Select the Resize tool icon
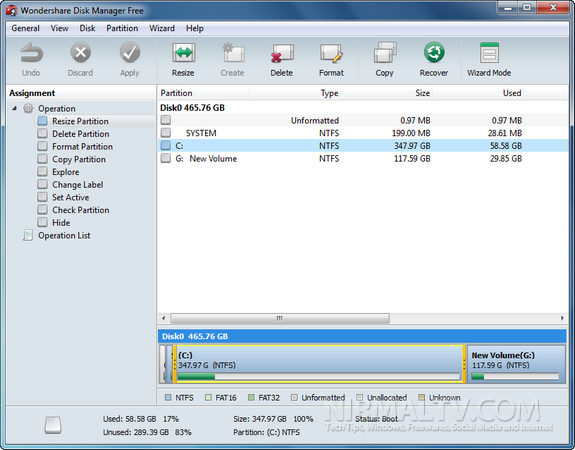 (183, 52)
